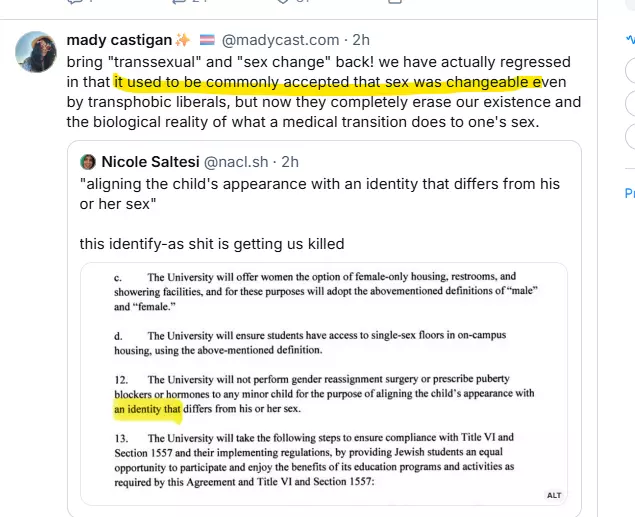This screenshot has height=517, width=635.
Task: Open the quoted post's 2h timestamp
Action: [x=290, y=162]
